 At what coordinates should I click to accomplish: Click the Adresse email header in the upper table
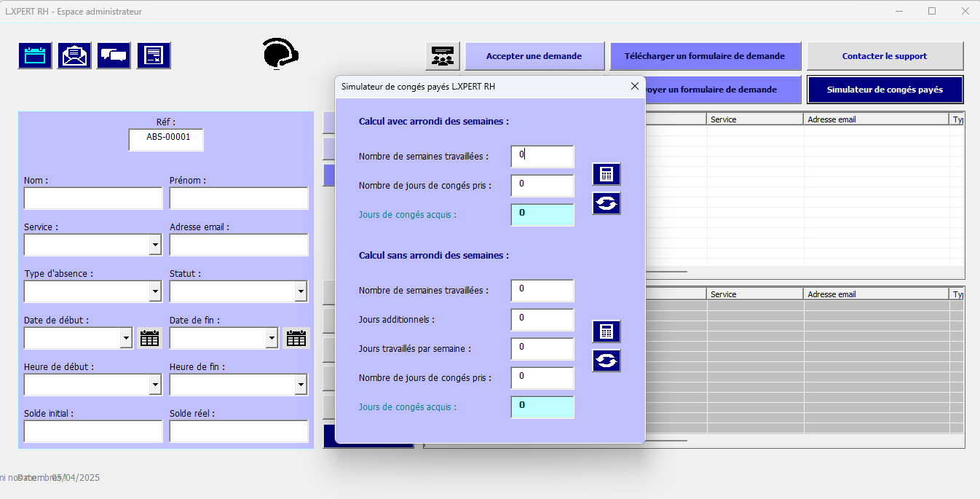877,119
